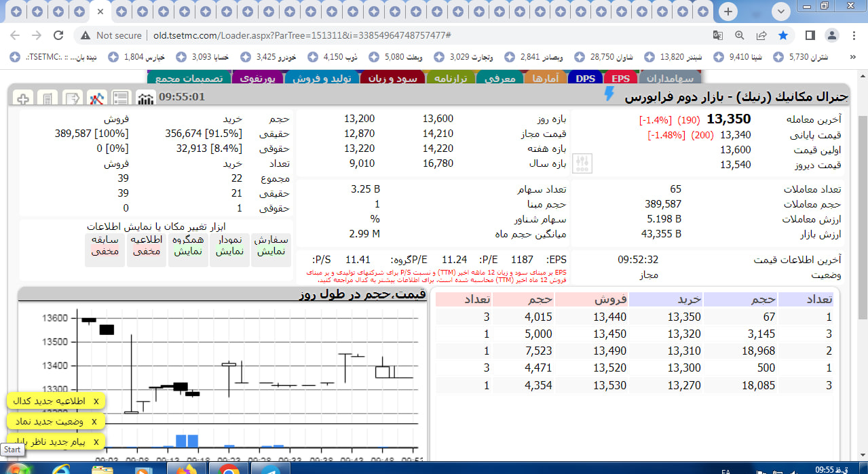Viewport: 868px width, 474px height.
Task: Click the blue bookmark star icon
Action: 783,35
